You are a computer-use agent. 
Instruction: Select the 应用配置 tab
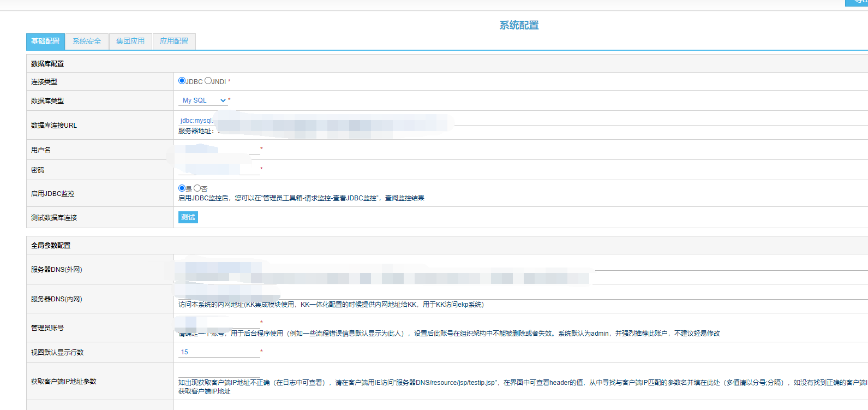174,41
